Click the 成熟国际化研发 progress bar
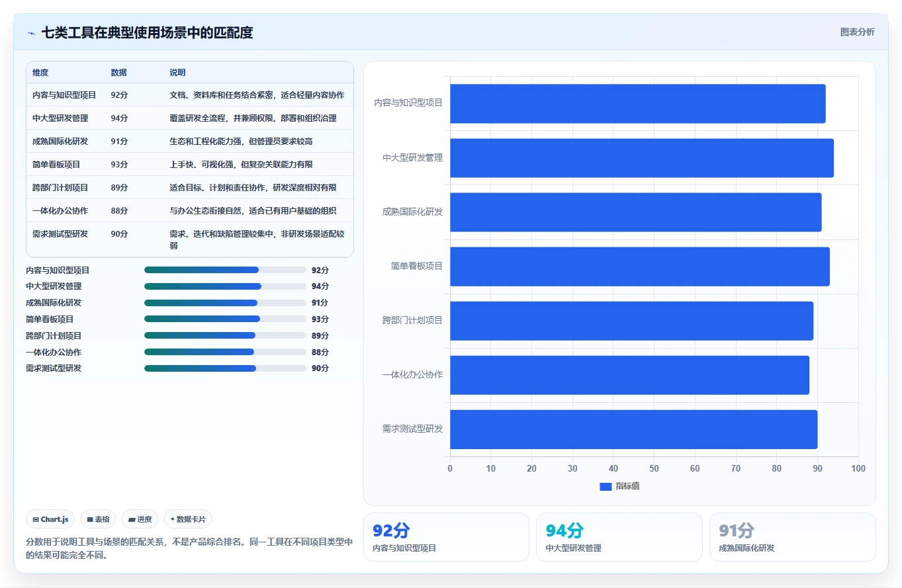The width and height of the screenshot is (902, 588). pos(225,303)
